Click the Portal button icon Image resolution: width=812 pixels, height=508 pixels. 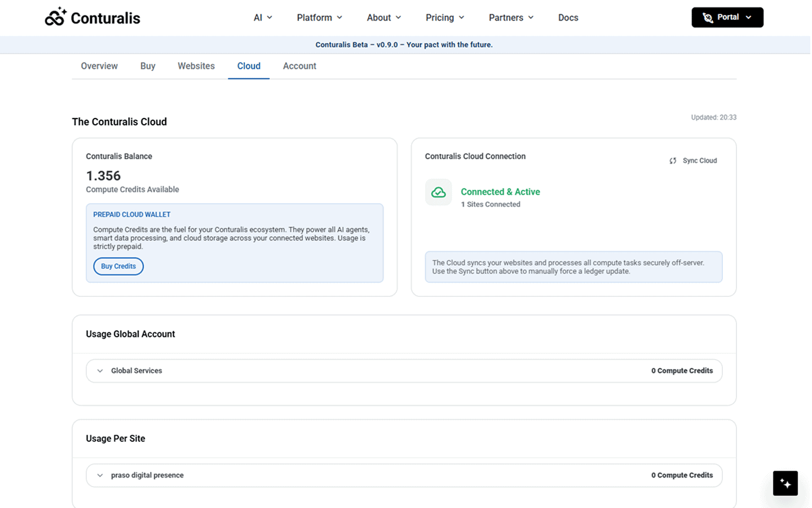pyautogui.click(x=708, y=17)
